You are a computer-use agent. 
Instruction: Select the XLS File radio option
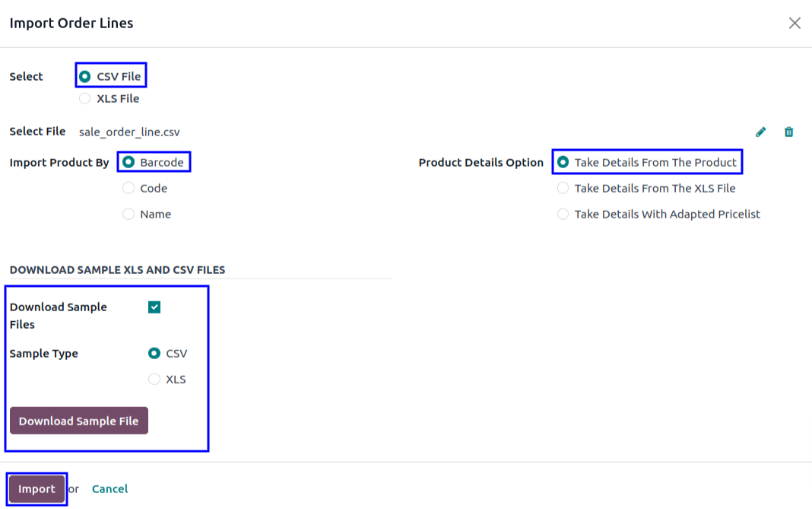point(85,98)
